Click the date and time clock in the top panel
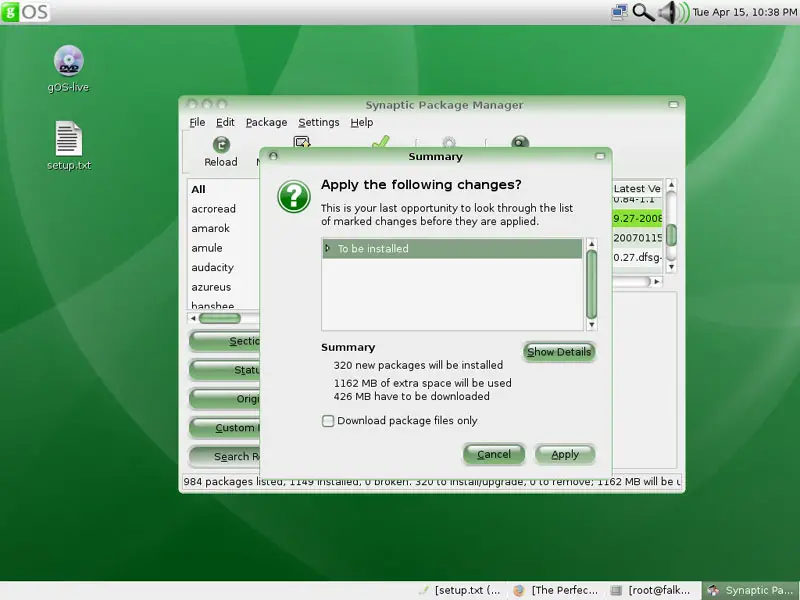 coord(745,12)
